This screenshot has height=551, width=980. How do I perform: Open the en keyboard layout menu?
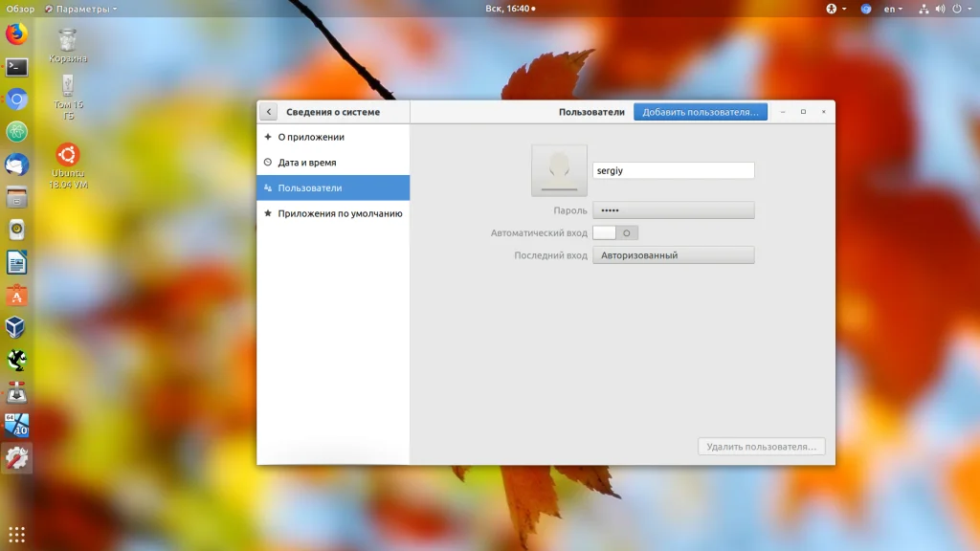tap(893, 9)
